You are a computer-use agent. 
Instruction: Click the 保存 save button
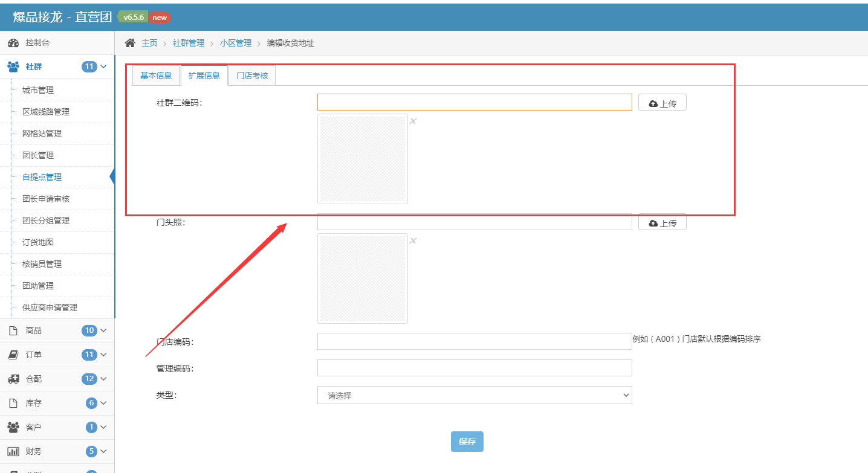467,442
